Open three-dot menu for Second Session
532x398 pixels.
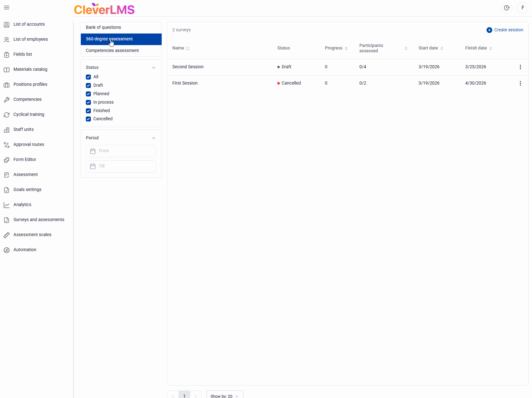(x=520, y=67)
